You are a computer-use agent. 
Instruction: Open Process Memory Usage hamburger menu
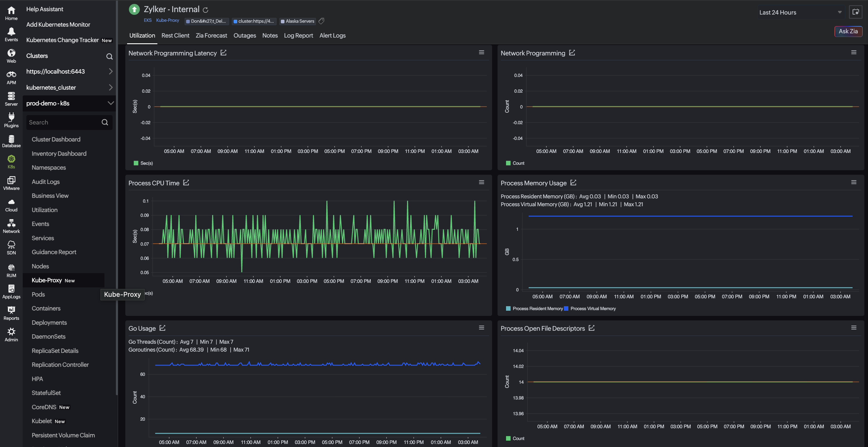[x=854, y=182]
